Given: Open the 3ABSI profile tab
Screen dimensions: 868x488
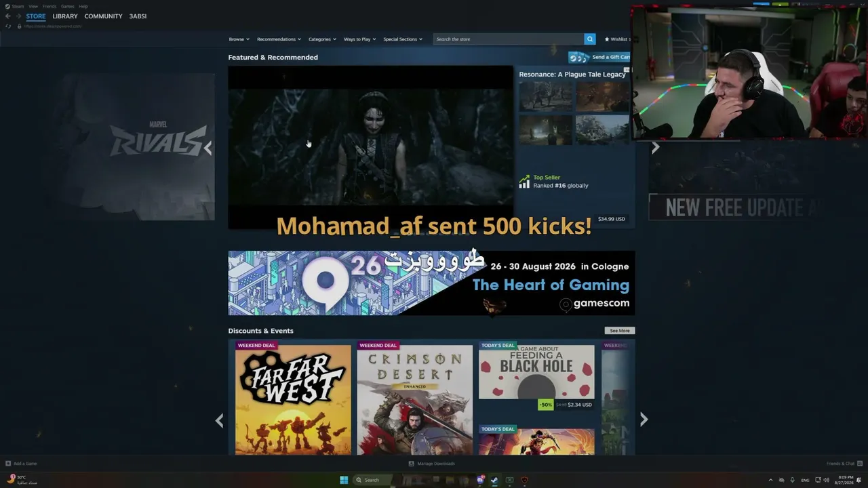Looking at the screenshot, I should click(138, 16).
